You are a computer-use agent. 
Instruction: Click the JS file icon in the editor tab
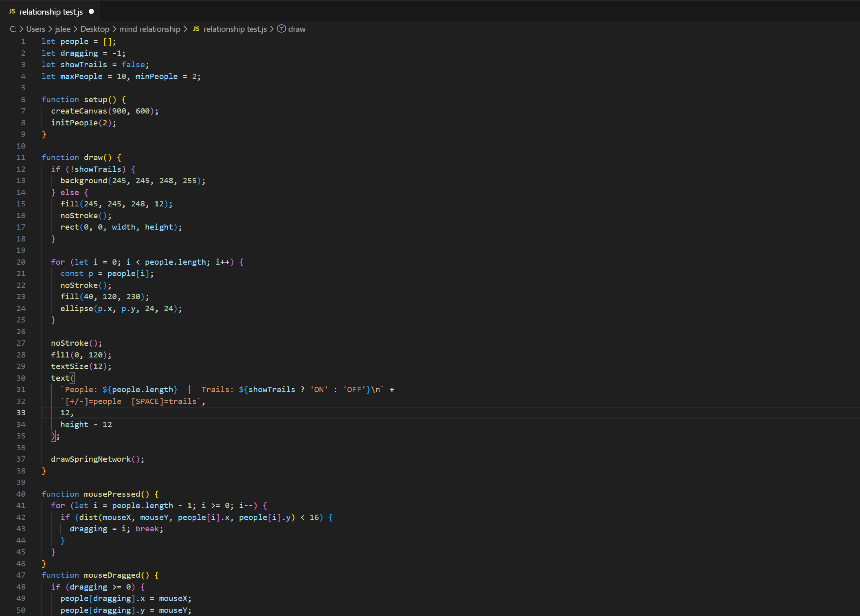(x=12, y=12)
